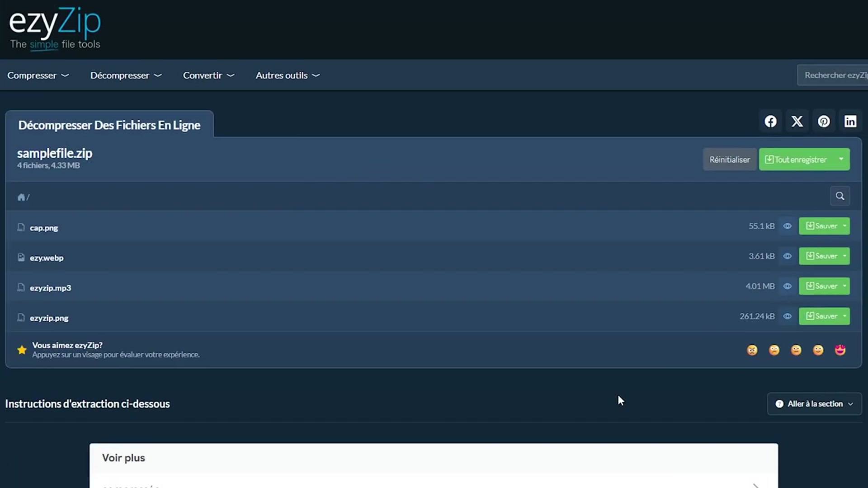Click the ezyZip logo
The image size is (868, 488).
(x=55, y=28)
